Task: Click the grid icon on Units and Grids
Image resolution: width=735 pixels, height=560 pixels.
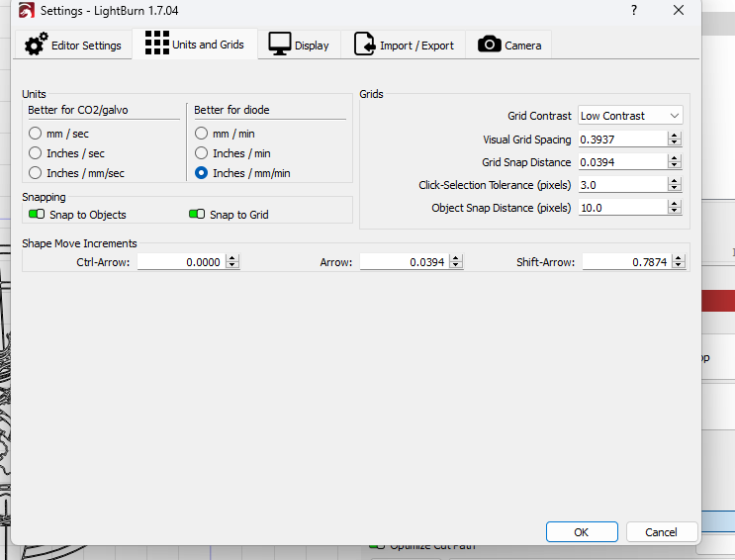Action: point(157,43)
